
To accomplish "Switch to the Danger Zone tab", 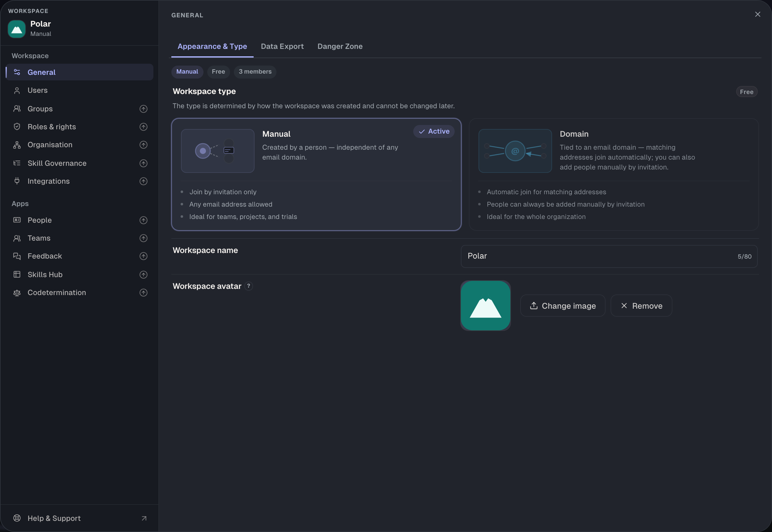I will click(x=340, y=46).
